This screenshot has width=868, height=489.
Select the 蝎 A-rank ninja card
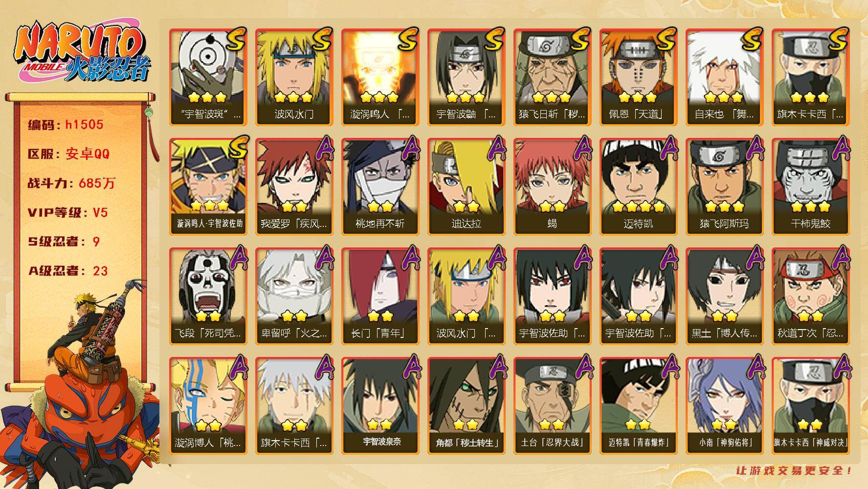click(553, 187)
